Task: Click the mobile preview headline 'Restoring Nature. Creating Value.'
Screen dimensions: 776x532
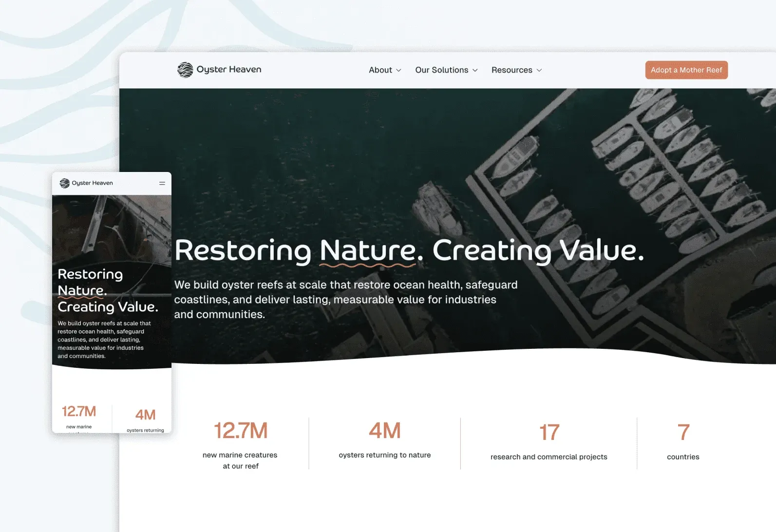Action: [x=108, y=290]
